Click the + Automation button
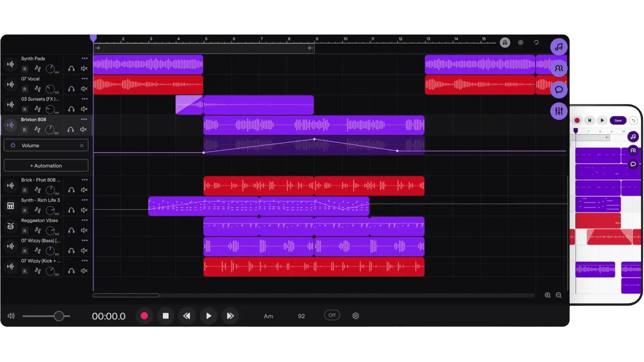 click(x=46, y=165)
